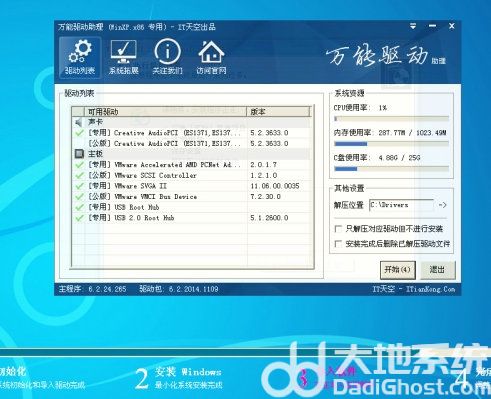Open the title bar dropdown menu arrow
This screenshot has height=399, width=491.
click(413, 26)
